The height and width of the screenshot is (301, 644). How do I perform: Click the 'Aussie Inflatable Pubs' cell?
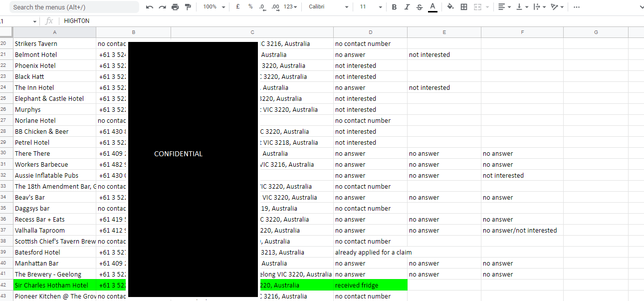click(55, 175)
